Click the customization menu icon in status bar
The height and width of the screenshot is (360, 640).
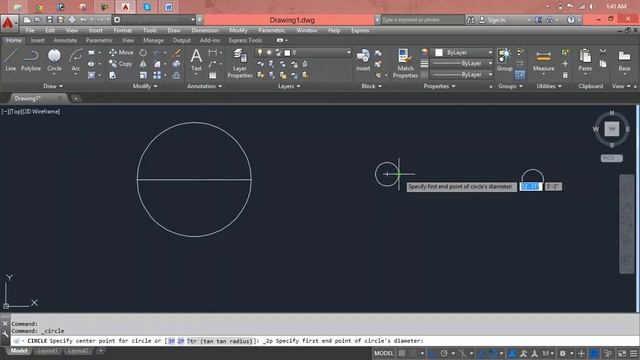pos(633,353)
